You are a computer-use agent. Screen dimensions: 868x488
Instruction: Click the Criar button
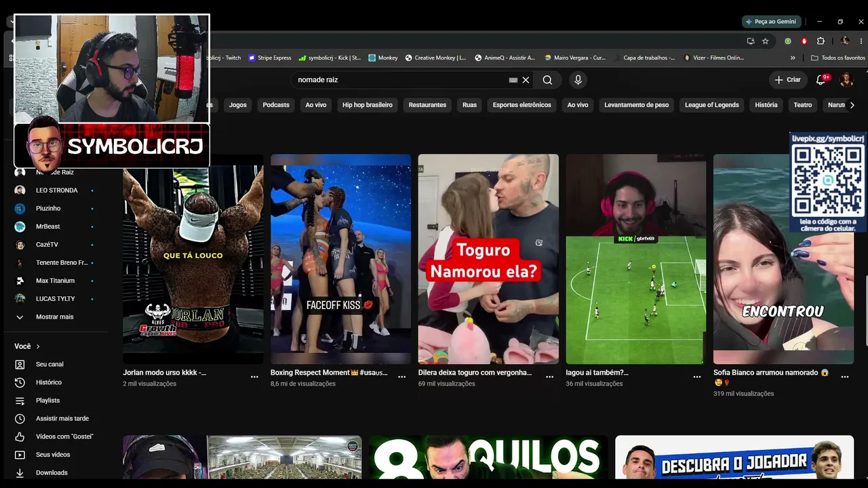(788, 80)
